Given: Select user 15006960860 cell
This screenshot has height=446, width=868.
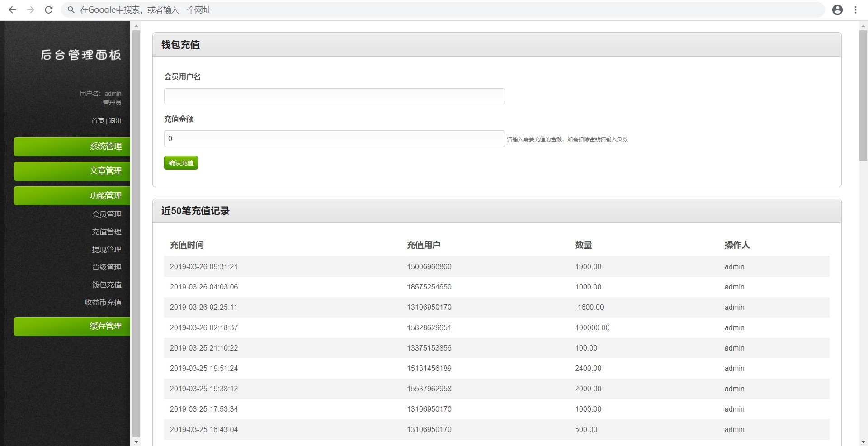Looking at the screenshot, I should 429,267.
